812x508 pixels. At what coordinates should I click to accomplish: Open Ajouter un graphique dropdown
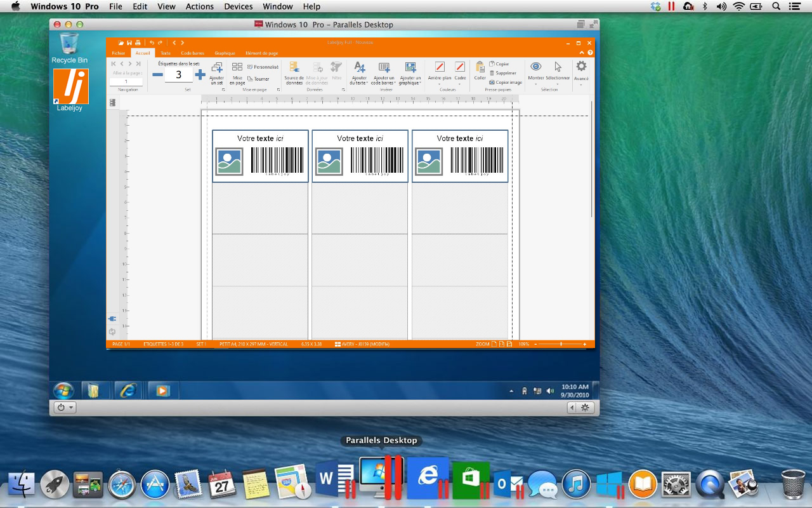click(410, 74)
